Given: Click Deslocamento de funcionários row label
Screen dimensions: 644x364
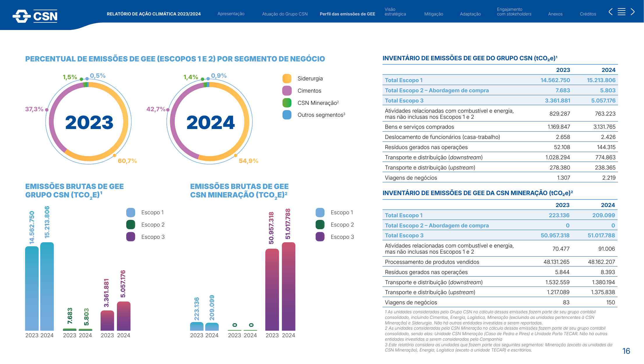Looking at the screenshot, I should click(x=442, y=137).
